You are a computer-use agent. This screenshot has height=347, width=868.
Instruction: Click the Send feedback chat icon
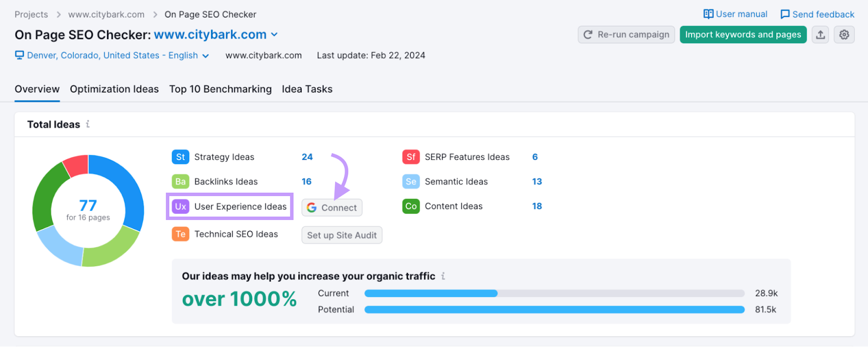click(x=785, y=14)
